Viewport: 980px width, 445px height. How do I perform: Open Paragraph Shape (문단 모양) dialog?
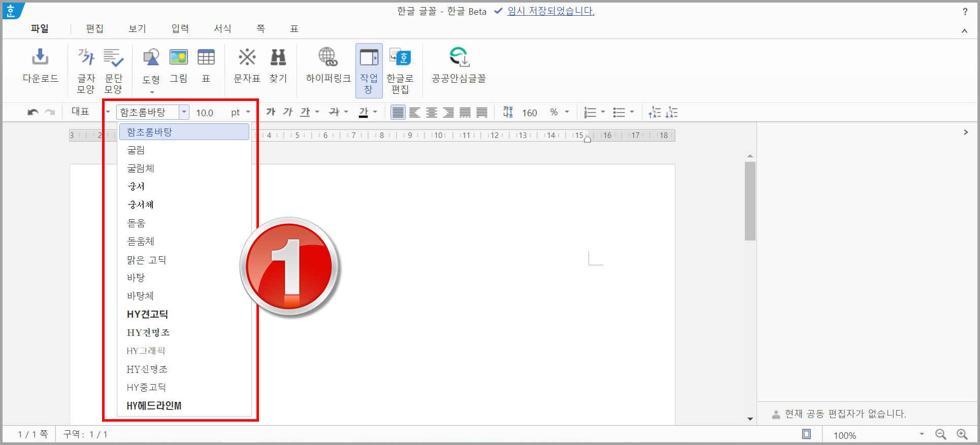pos(113,71)
